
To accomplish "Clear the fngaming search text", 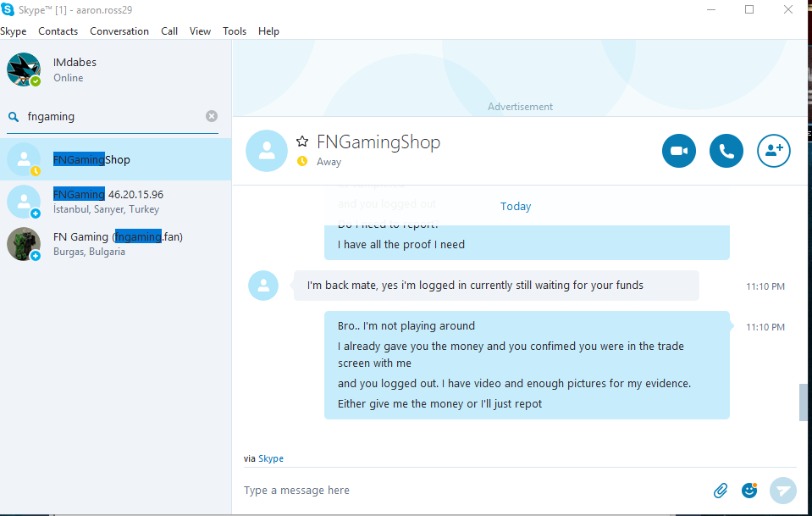I will [x=212, y=116].
